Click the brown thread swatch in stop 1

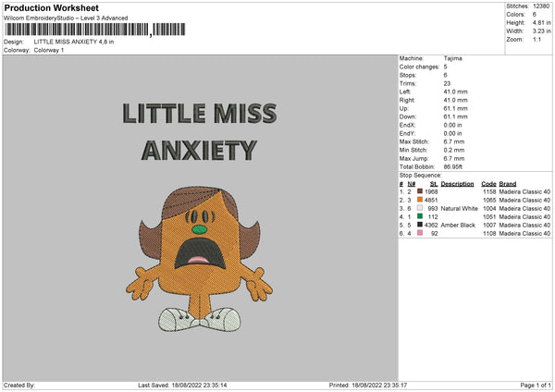[421, 191]
